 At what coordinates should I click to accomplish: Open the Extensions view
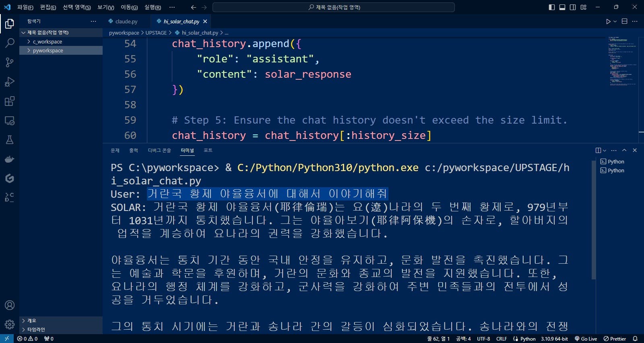[x=10, y=101]
